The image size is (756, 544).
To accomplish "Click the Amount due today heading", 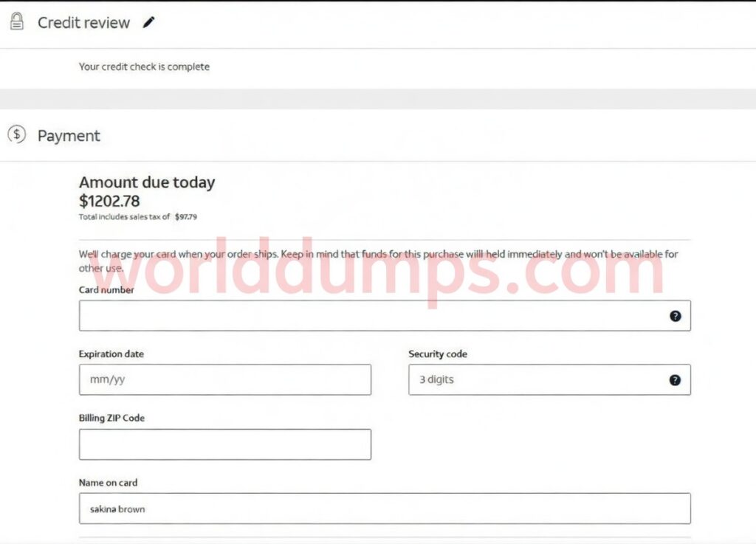I will (147, 182).
